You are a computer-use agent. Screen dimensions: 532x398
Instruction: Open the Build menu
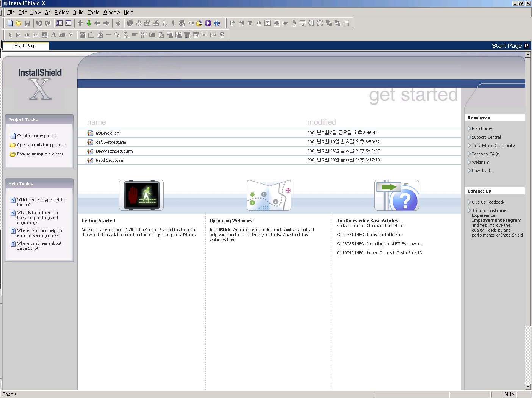tap(78, 13)
